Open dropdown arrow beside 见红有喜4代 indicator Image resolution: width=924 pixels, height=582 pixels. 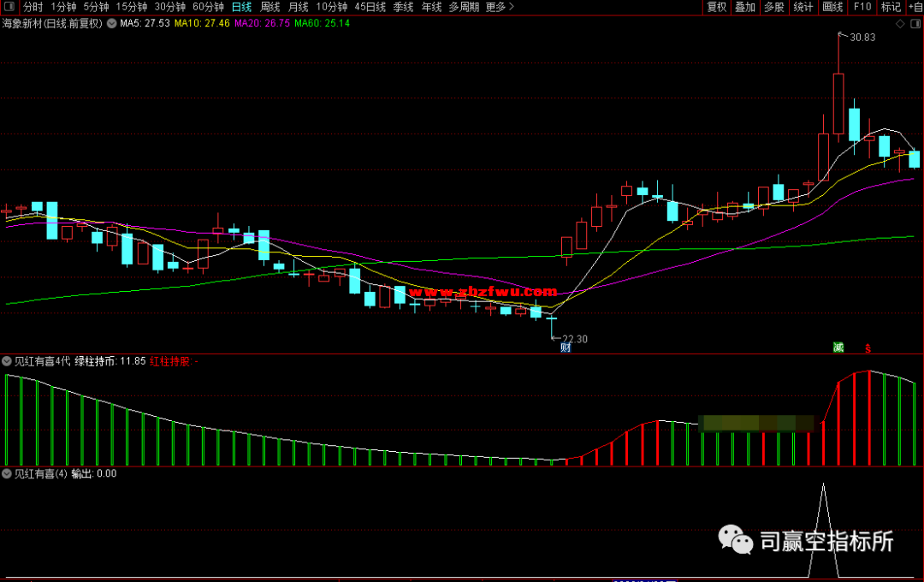7,361
